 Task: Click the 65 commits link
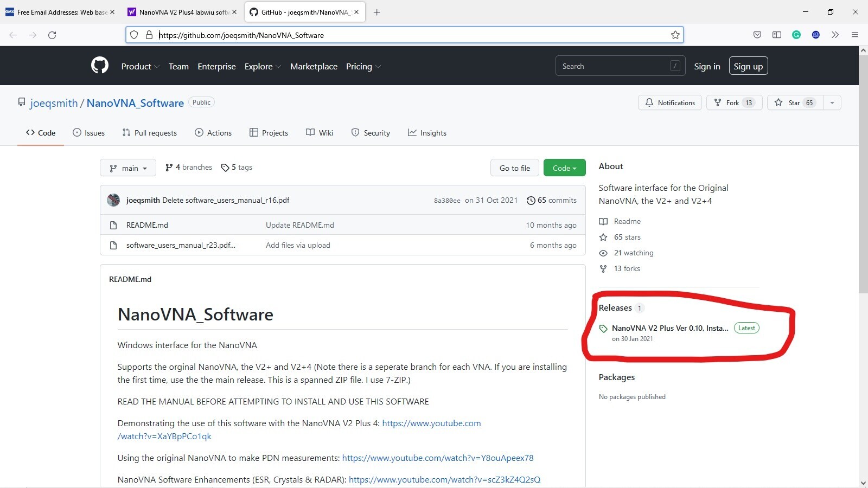point(552,200)
